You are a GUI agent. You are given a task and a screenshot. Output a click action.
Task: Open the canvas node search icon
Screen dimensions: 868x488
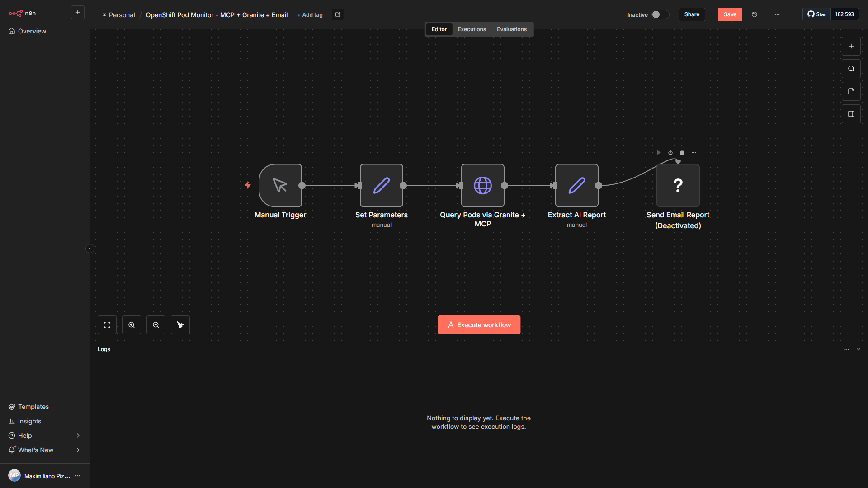pyautogui.click(x=851, y=69)
